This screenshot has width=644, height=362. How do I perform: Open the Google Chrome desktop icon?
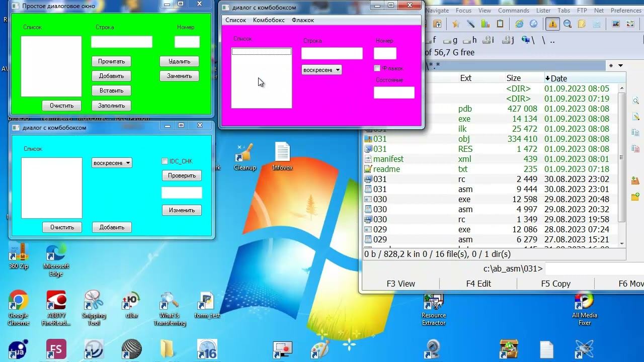click(18, 308)
